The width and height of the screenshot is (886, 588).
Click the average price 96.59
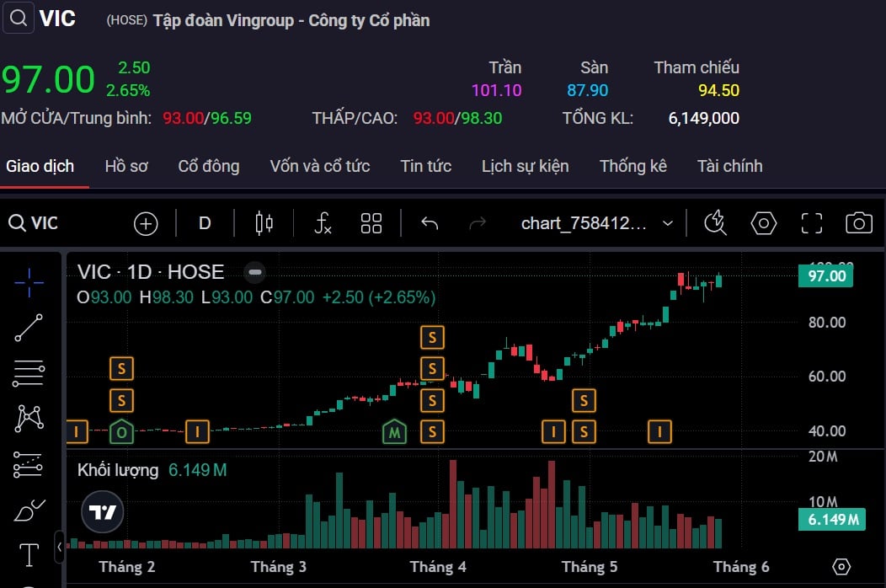pos(231,118)
